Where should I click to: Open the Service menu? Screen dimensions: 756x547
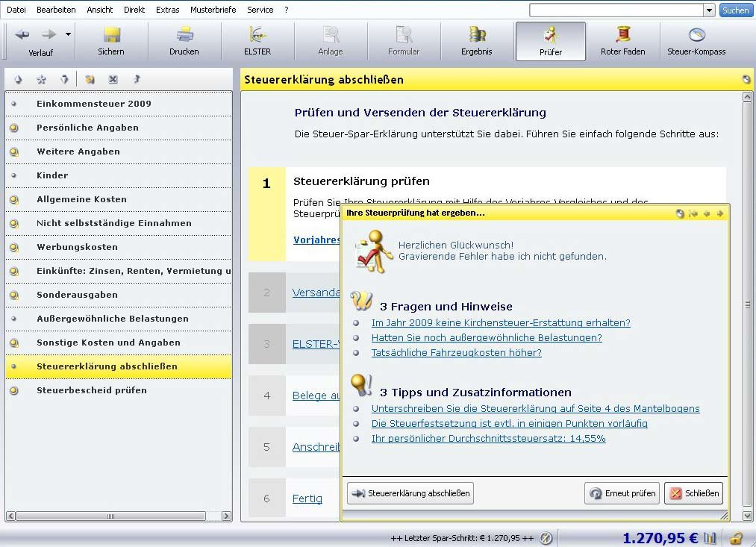[x=260, y=10]
